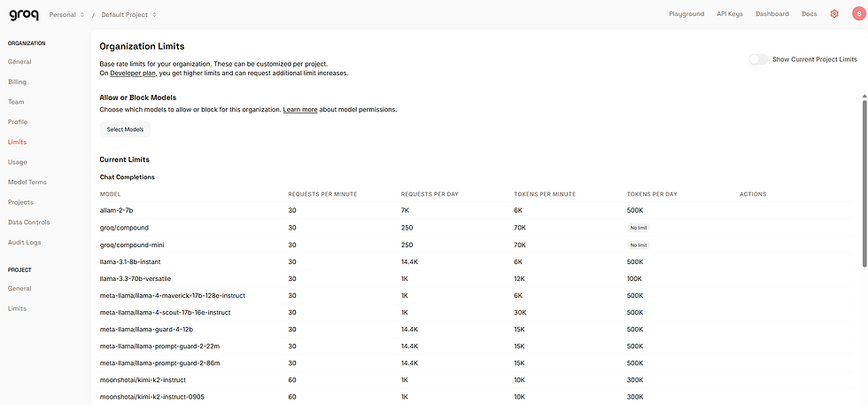This screenshot has width=868, height=405.
Task: Click the Requests Per Minute column header
Action: click(322, 194)
